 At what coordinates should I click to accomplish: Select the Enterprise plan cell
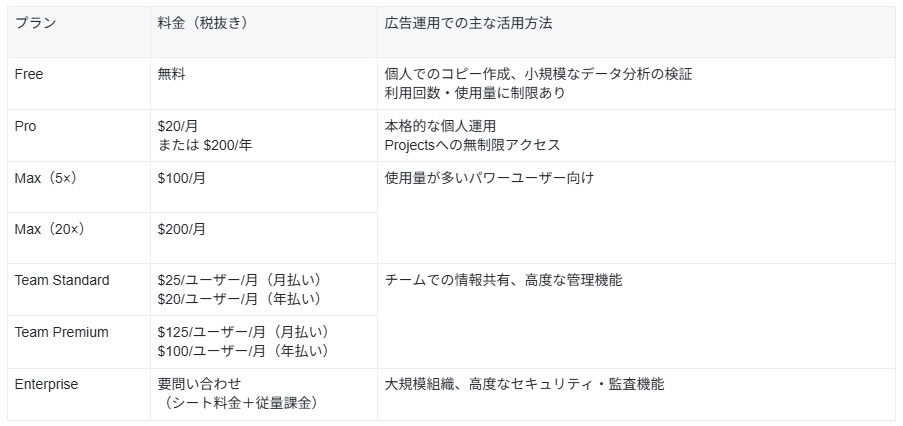[x=79, y=394]
